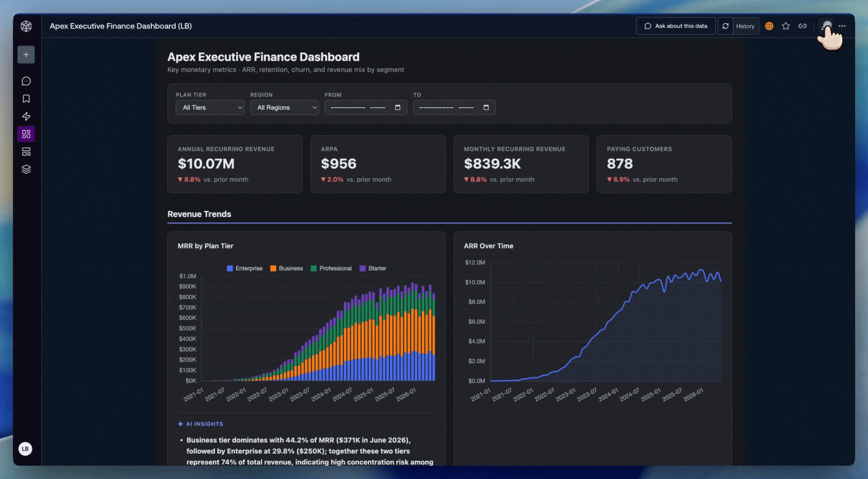Screen dimensions: 868x479
Task: Toggle the Business legend swatch
Action: tap(273, 268)
